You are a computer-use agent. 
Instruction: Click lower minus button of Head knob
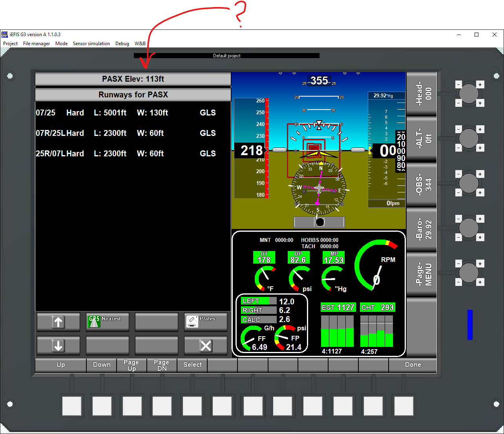pyautogui.click(x=458, y=103)
